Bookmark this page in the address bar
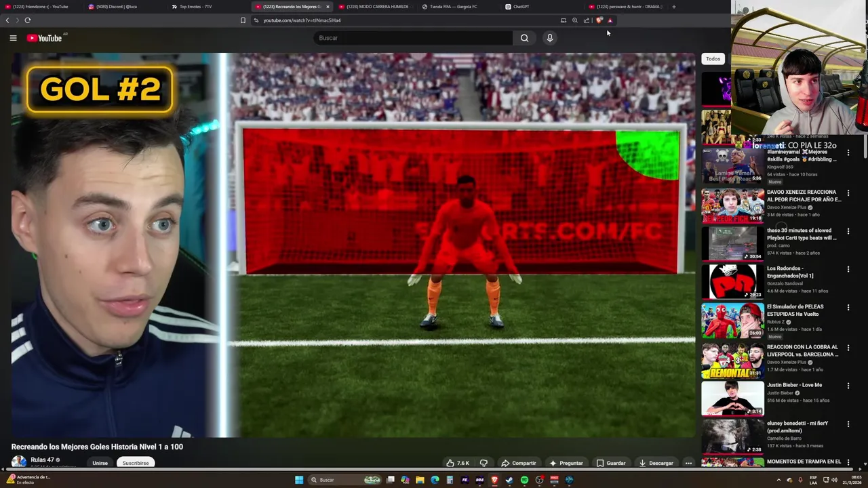Image resolution: width=868 pixels, height=488 pixels. pos(243,20)
